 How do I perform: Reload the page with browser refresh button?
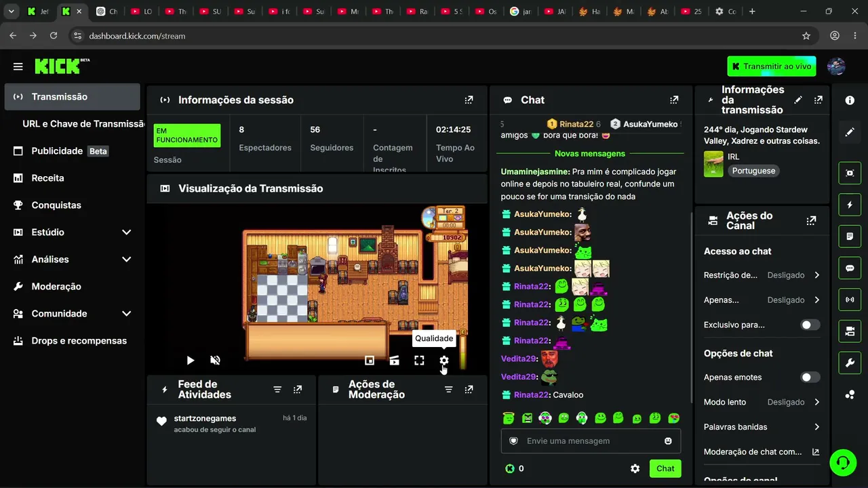click(x=54, y=36)
